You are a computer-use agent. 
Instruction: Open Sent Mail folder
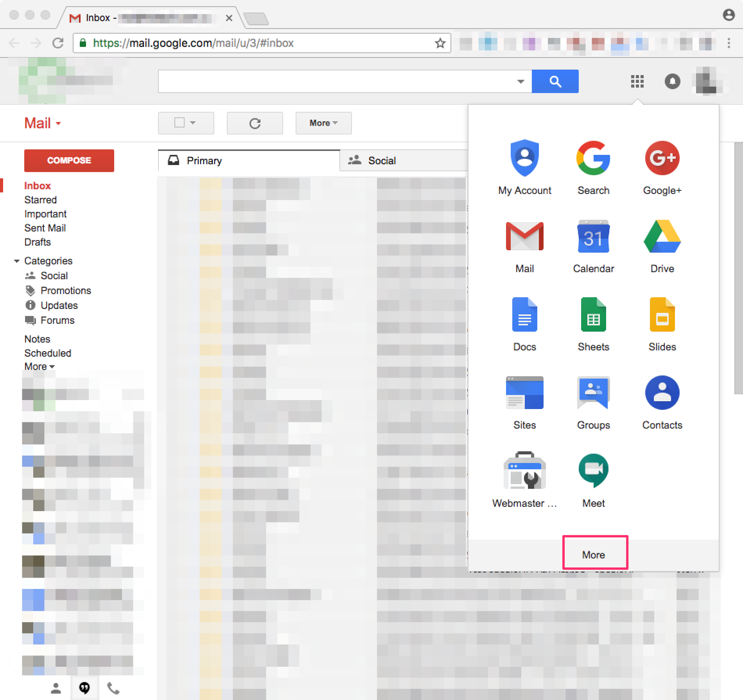[45, 228]
